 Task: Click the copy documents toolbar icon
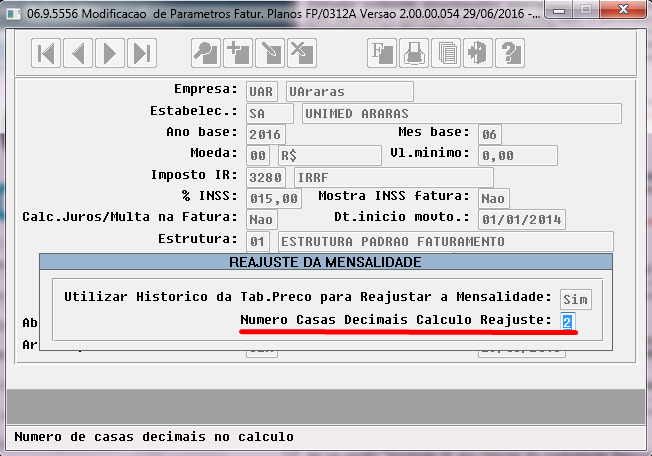(446, 53)
